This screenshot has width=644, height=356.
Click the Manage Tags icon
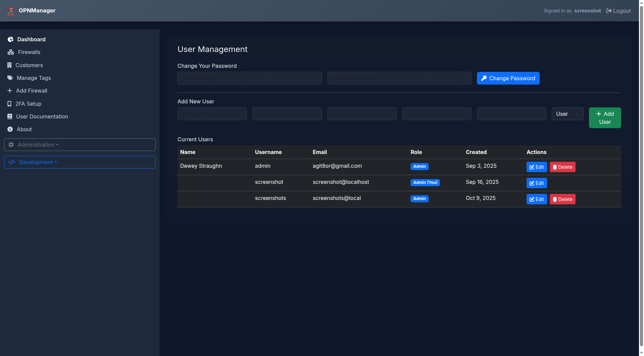[10, 78]
